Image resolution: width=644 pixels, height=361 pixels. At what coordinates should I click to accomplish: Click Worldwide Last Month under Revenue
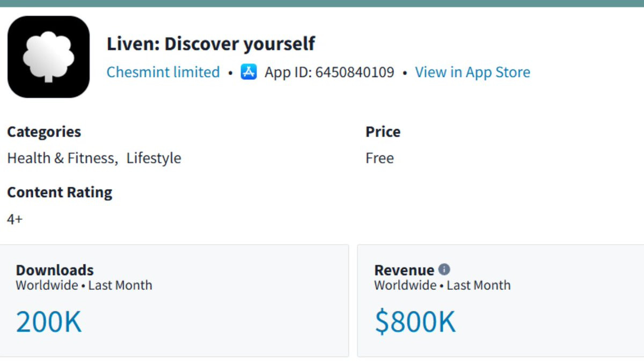(442, 285)
